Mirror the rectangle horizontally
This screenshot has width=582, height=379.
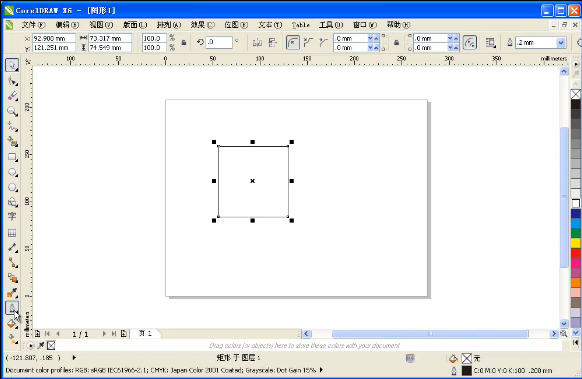257,43
